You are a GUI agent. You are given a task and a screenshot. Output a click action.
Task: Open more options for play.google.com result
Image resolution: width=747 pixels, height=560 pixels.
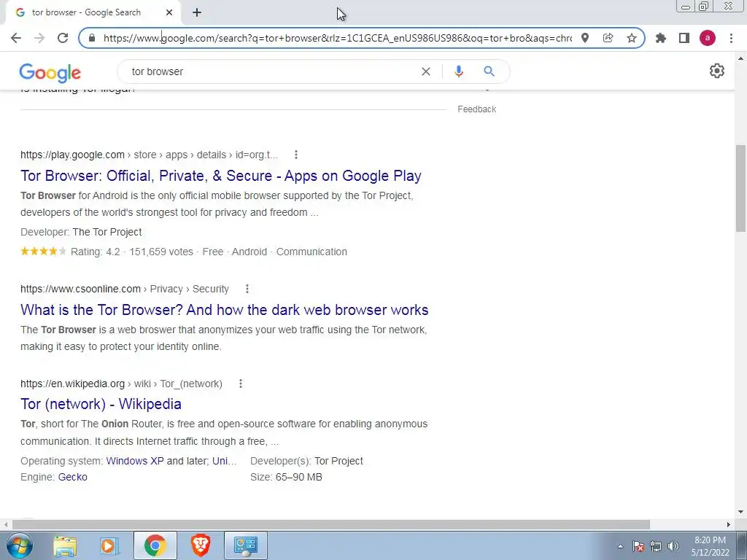pos(296,155)
